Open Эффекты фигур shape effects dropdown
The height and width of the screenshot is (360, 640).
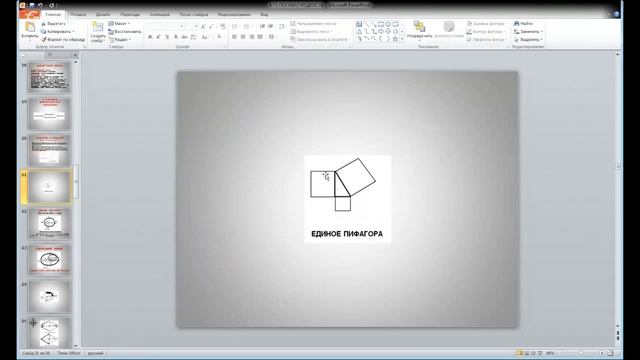coord(486,40)
